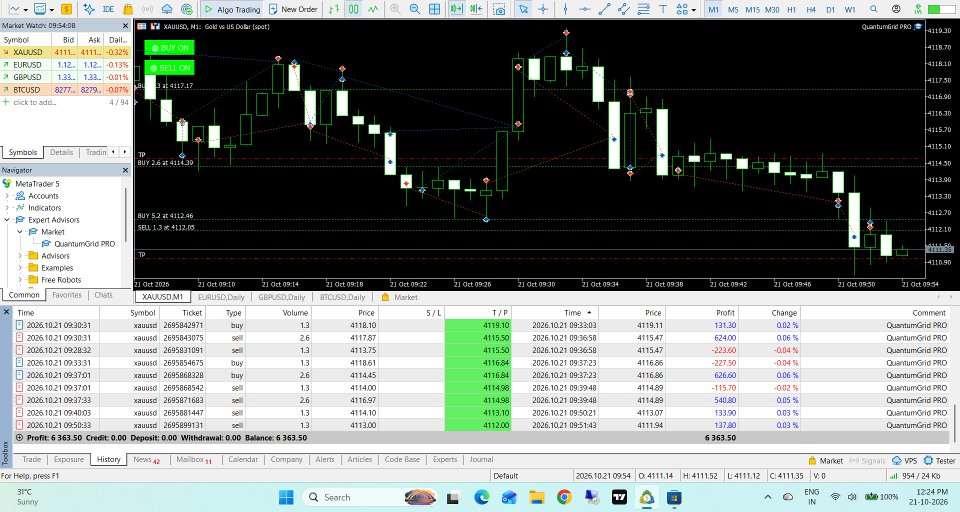This screenshot has width=960, height=512.
Task: Click the New Order button
Action: pos(293,9)
